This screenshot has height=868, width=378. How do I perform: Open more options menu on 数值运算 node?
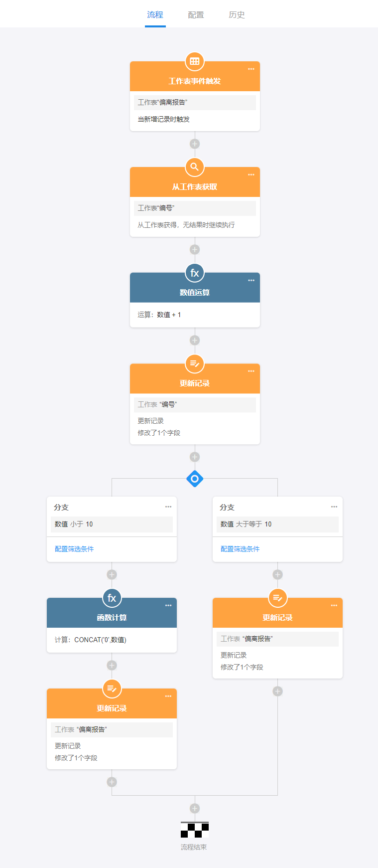pyautogui.click(x=251, y=281)
